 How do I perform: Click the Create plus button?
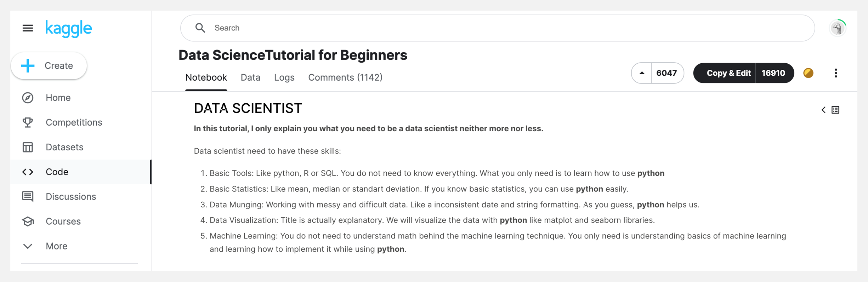49,66
